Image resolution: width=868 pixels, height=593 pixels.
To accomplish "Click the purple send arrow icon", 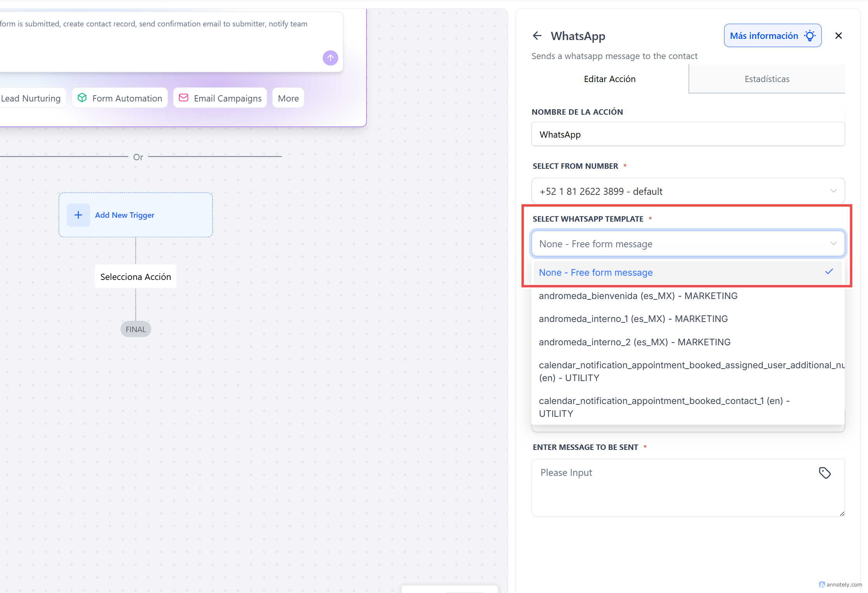I will pos(330,58).
